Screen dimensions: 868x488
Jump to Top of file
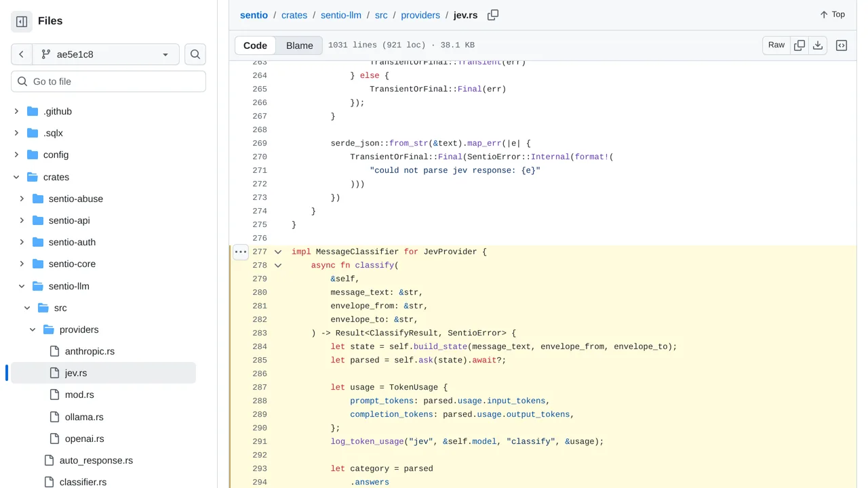point(832,14)
